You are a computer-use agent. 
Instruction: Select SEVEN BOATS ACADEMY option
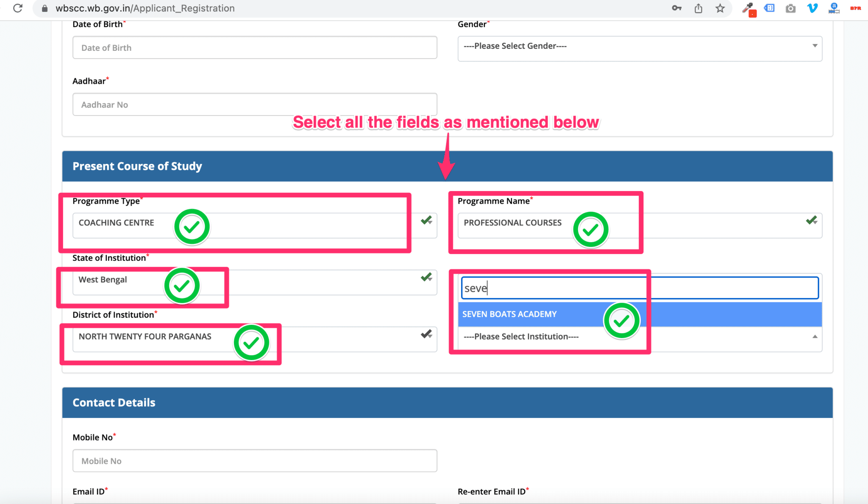(x=509, y=314)
